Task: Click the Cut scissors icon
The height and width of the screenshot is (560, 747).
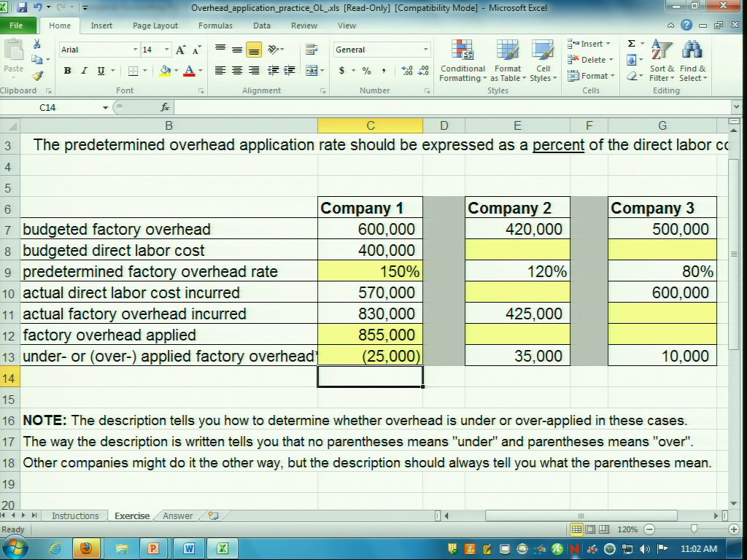Action: 37,45
